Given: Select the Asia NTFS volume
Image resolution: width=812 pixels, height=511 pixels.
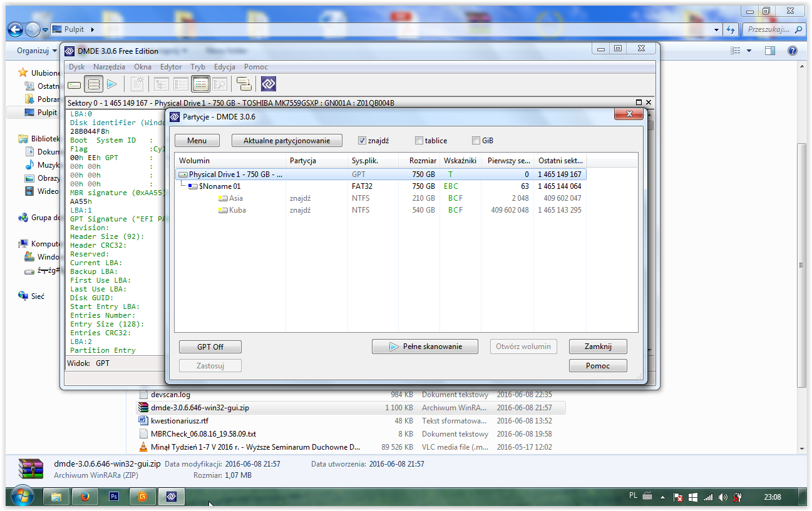Looking at the screenshot, I should coord(381,198).
